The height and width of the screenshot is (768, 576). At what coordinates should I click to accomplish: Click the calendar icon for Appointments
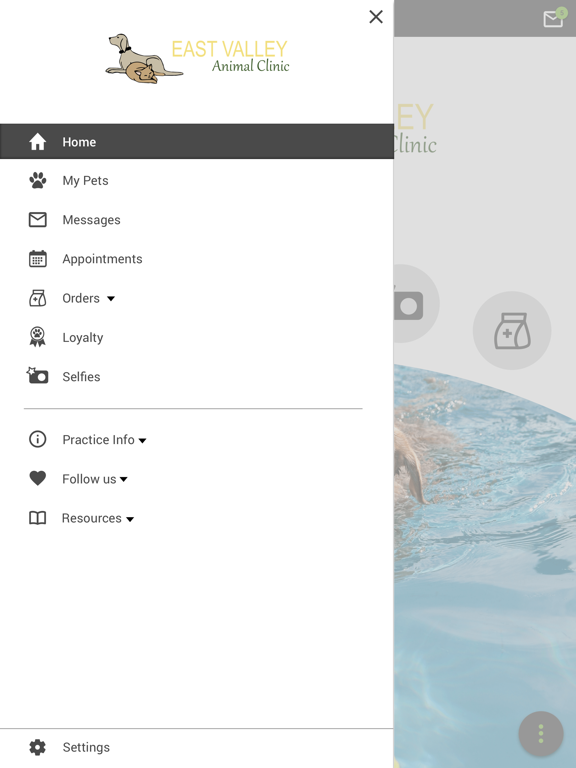38,259
